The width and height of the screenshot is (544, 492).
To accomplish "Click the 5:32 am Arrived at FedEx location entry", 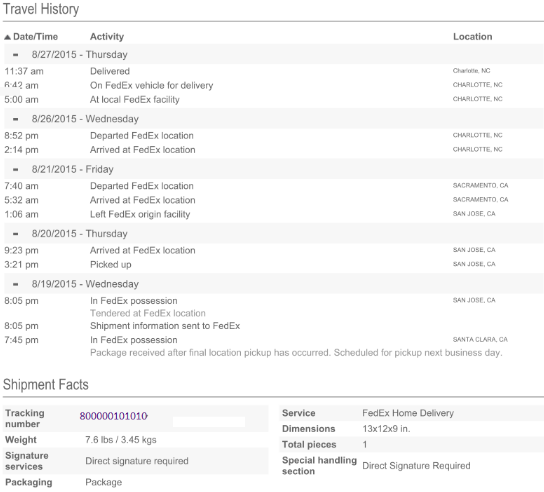I will point(143,200).
